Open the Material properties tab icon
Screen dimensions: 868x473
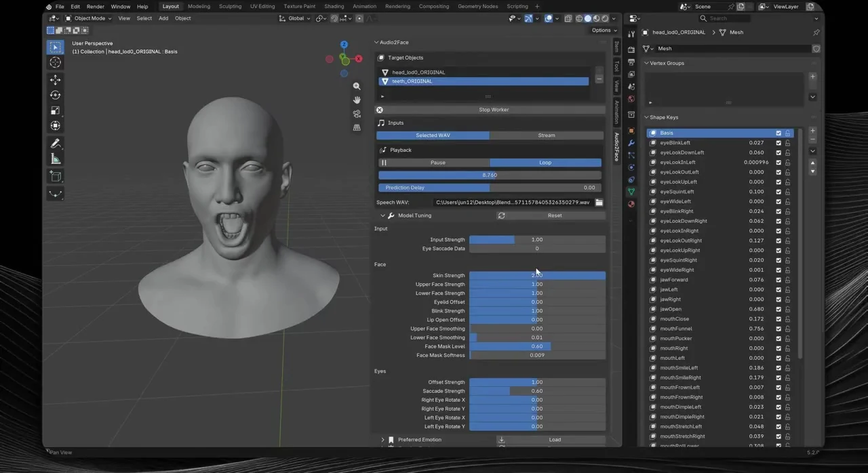pyautogui.click(x=631, y=204)
